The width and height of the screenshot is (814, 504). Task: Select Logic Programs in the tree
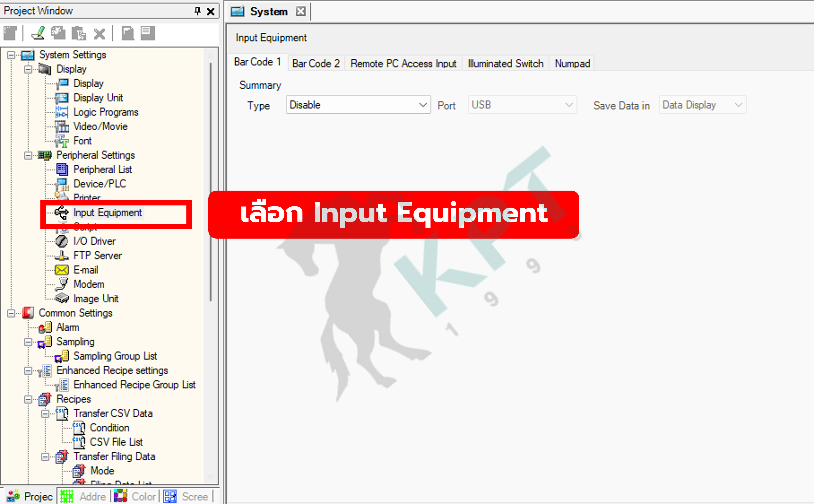106,112
